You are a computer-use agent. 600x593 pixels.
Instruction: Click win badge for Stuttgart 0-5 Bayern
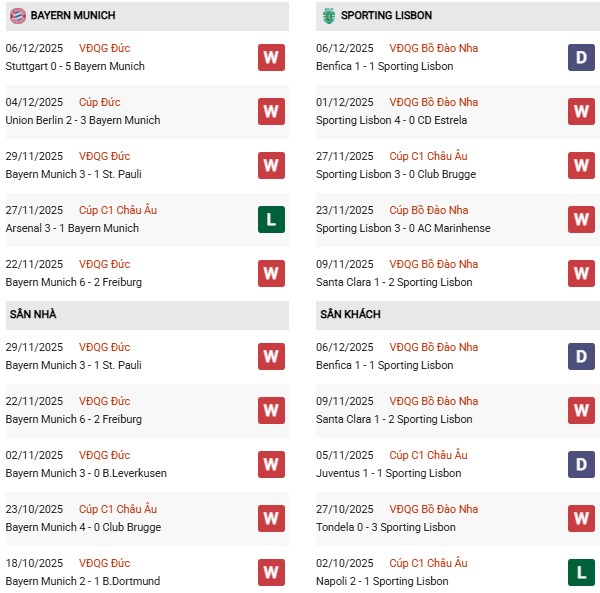coord(271,57)
